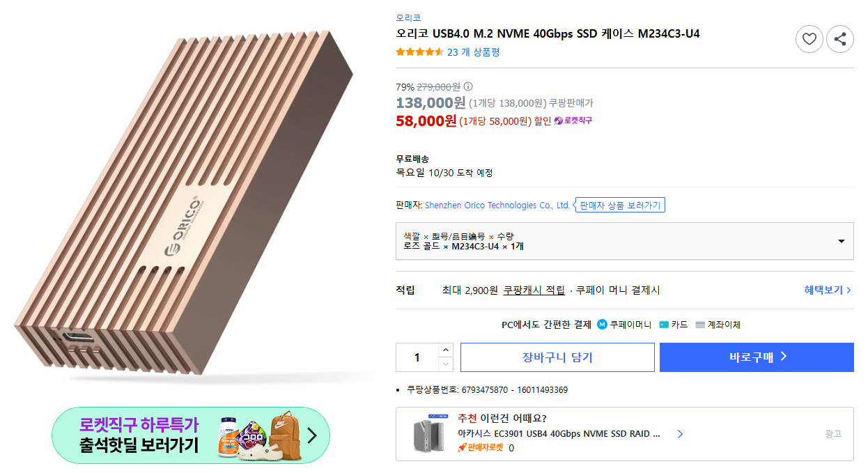The width and height of the screenshot is (868, 473).
Task: Click the bank transfer icon
Action: pyautogui.click(x=700, y=325)
